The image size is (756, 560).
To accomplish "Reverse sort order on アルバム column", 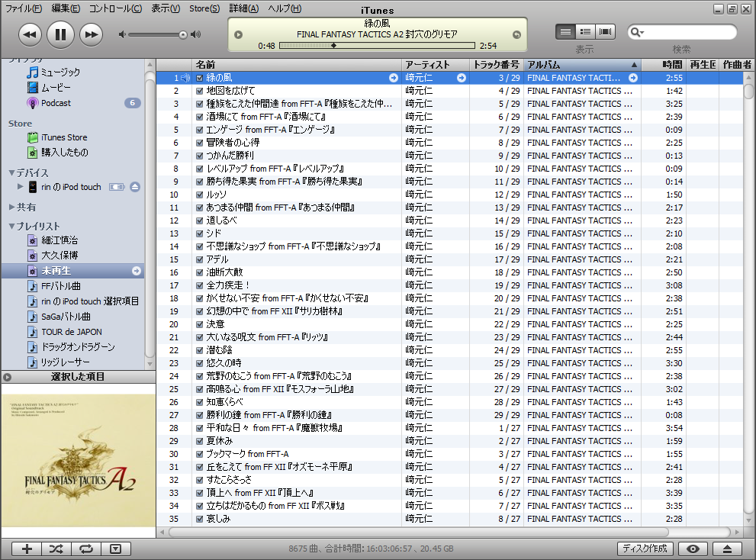I will pyautogui.click(x=582, y=65).
